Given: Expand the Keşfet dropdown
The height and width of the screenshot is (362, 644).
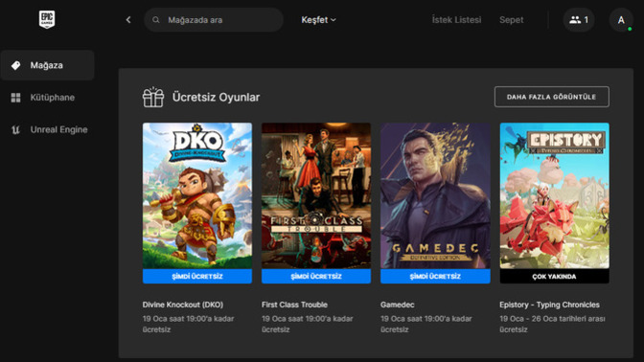Looking at the screenshot, I should click(318, 20).
